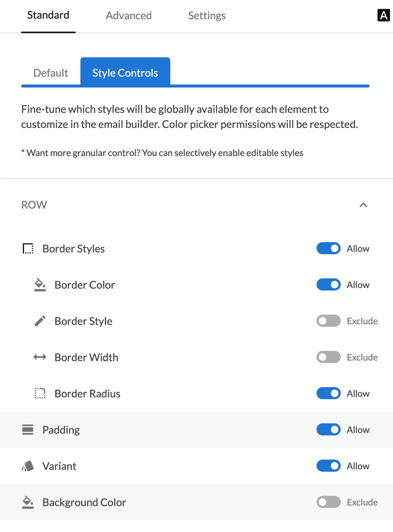Switch to the Advanced tab
393x532 pixels.
(x=129, y=16)
